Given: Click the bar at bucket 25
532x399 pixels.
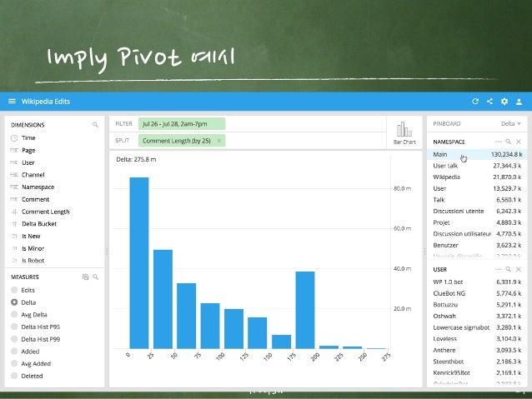Looking at the screenshot, I should [x=163, y=299].
